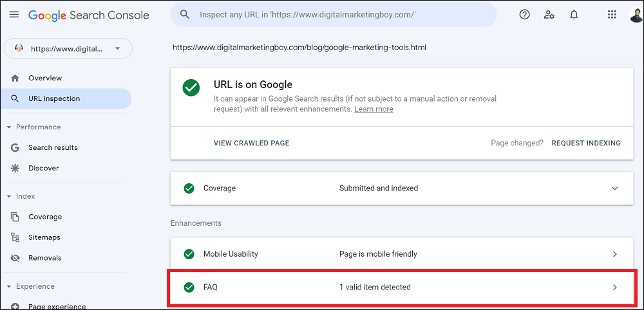Open the Google apps grid
The height and width of the screenshot is (310, 644).
coord(612,15)
